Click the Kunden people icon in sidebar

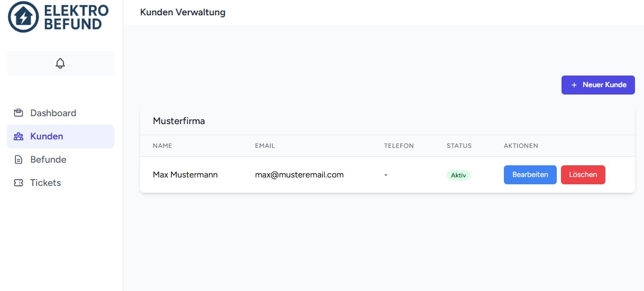point(19,136)
